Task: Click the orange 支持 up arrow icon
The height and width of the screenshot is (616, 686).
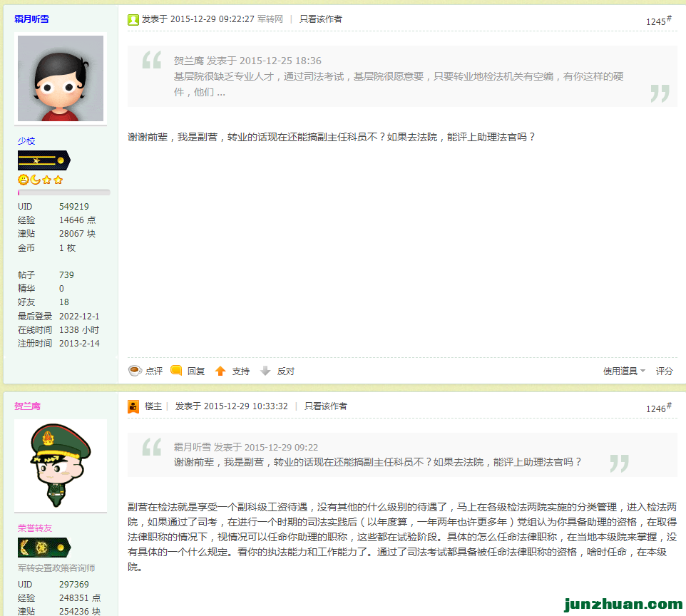Action: 220,371
